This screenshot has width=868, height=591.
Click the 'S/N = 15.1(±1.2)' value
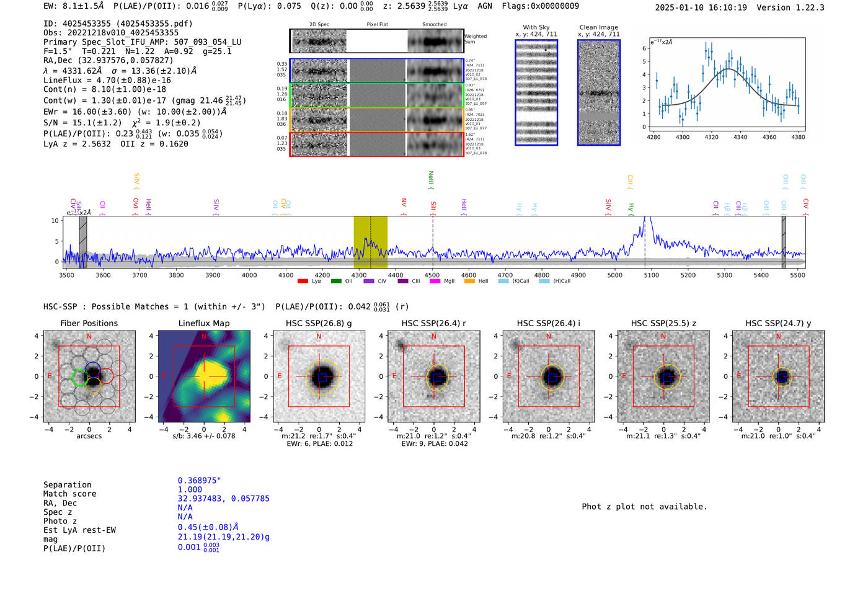tap(82, 123)
